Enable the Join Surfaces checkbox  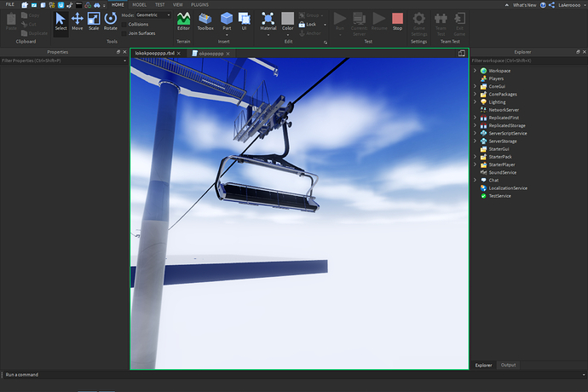point(124,33)
